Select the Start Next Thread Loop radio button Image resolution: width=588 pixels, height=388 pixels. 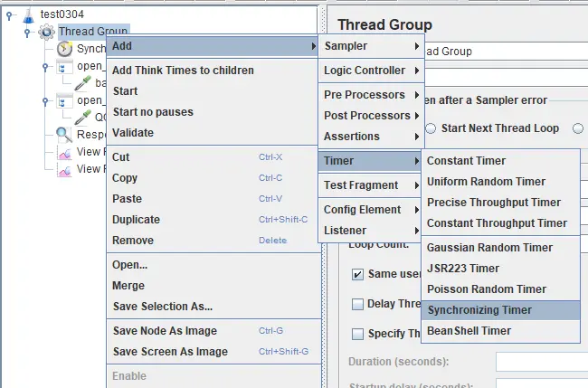(431, 128)
